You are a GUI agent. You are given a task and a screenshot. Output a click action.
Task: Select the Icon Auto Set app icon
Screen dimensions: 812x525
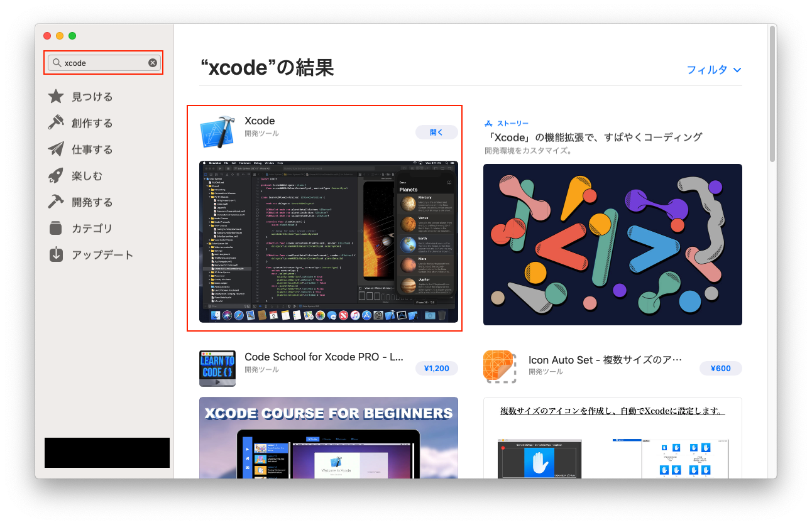(x=501, y=367)
